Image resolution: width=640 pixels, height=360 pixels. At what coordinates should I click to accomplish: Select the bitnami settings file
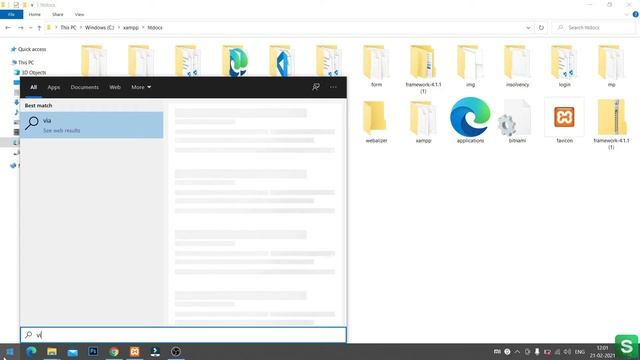(517, 121)
